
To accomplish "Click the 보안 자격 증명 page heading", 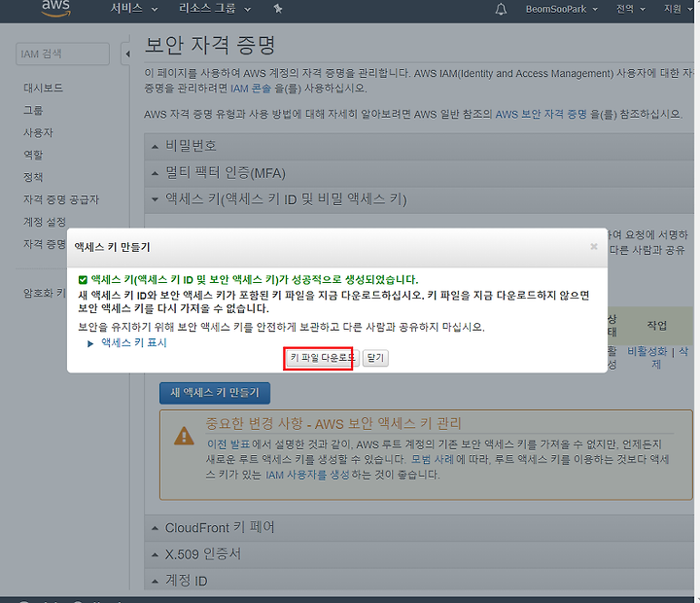I will coord(210,46).
